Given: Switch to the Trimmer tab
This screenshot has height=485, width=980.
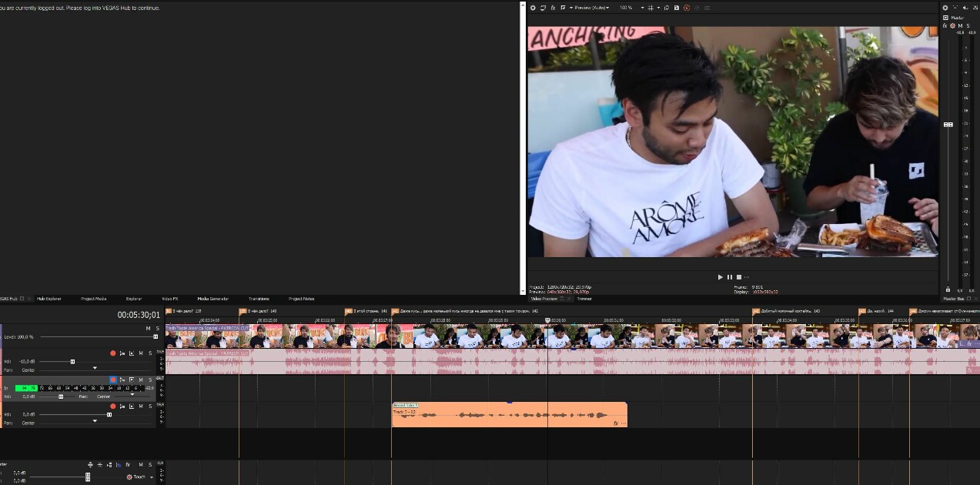Looking at the screenshot, I should tap(584, 299).
